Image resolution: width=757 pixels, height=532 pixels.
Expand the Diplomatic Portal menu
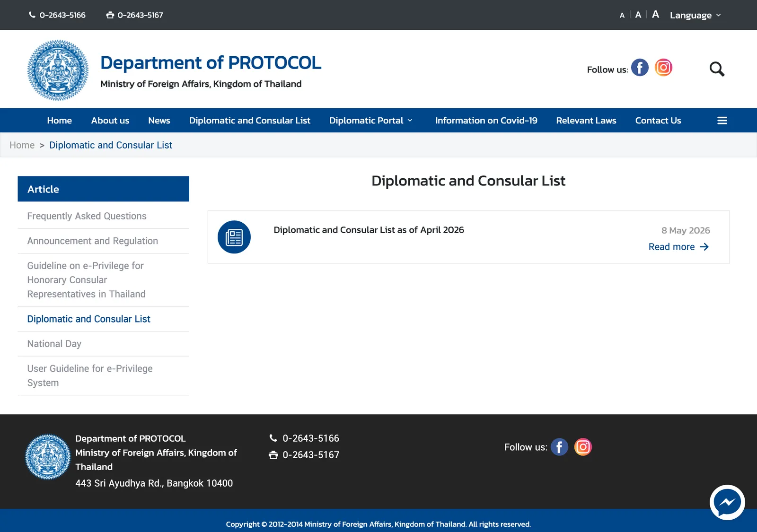(371, 121)
